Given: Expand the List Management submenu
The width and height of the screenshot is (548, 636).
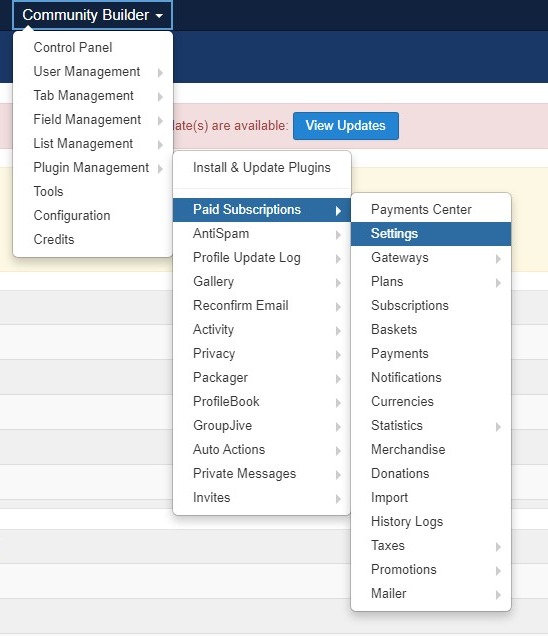Looking at the screenshot, I should click(x=93, y=143).
